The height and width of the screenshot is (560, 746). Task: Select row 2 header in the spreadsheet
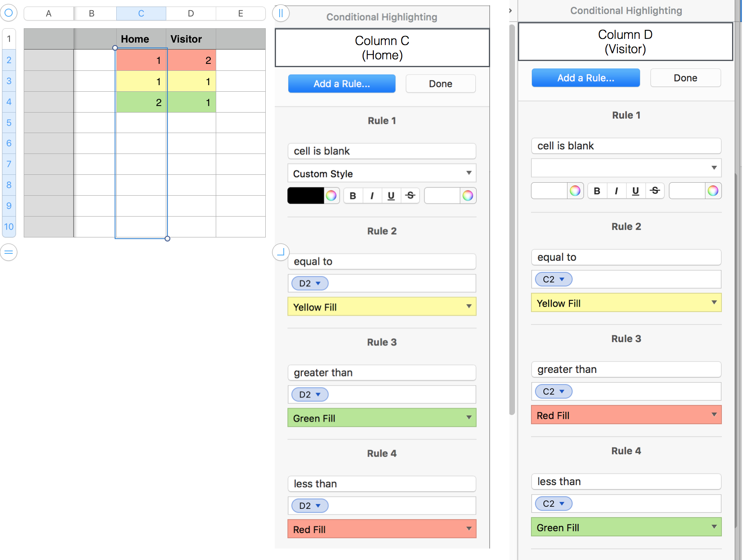pyautogui.click(x=9, y=60)
